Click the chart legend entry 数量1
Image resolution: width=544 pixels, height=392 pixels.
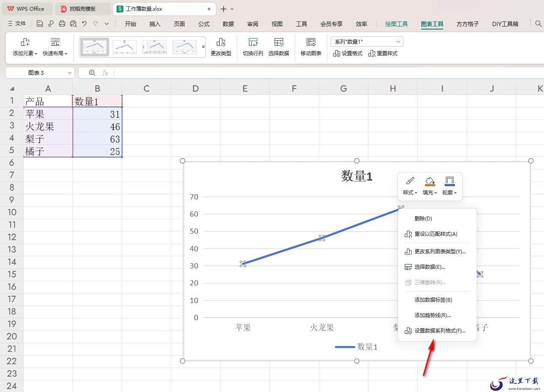click(x=356, y=347)
